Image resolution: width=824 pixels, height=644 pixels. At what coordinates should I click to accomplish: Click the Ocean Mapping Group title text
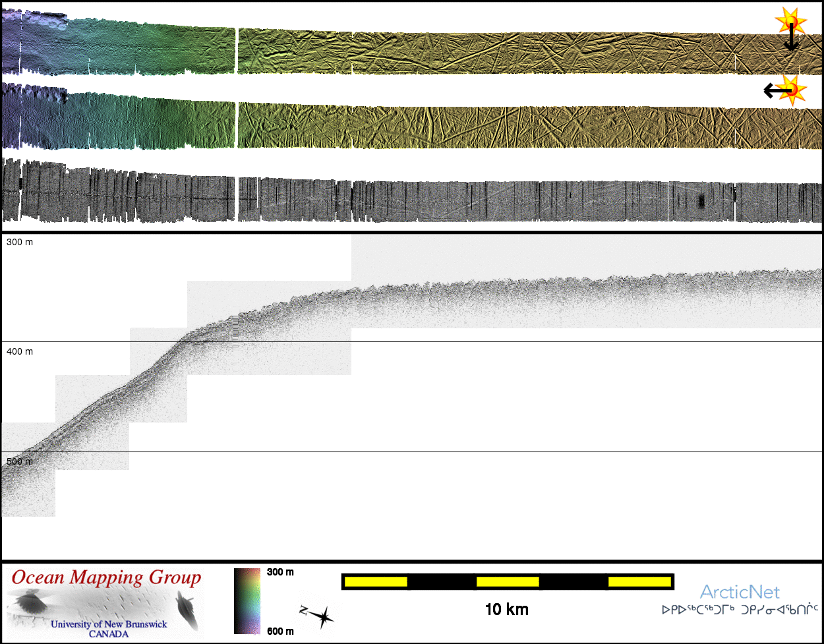click(x=105, y=578)
